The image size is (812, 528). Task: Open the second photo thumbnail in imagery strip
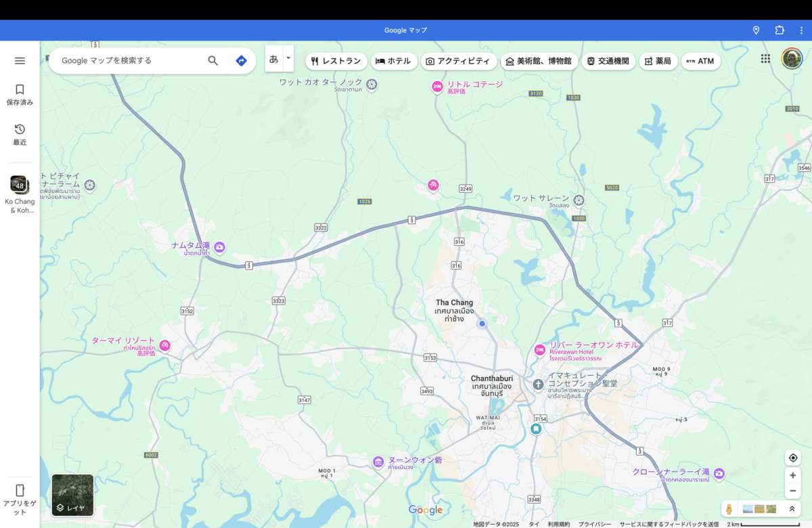pyautogui.click(x=759, y=508)
